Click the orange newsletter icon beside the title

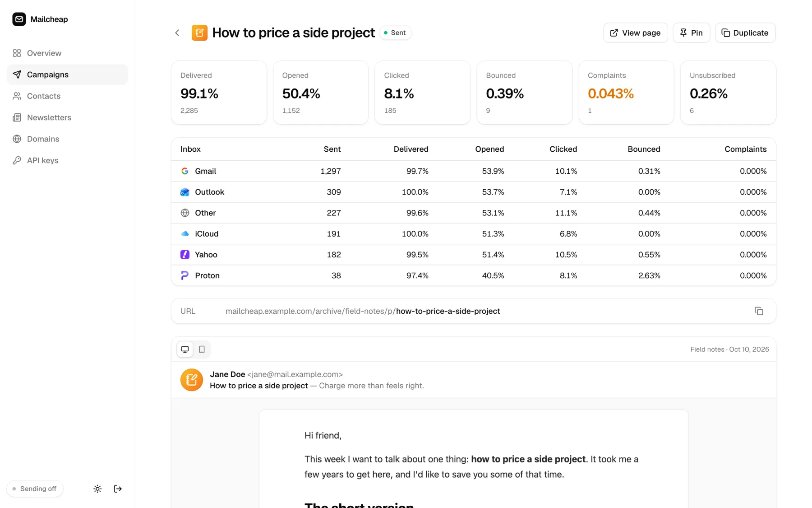coord(199,33)
